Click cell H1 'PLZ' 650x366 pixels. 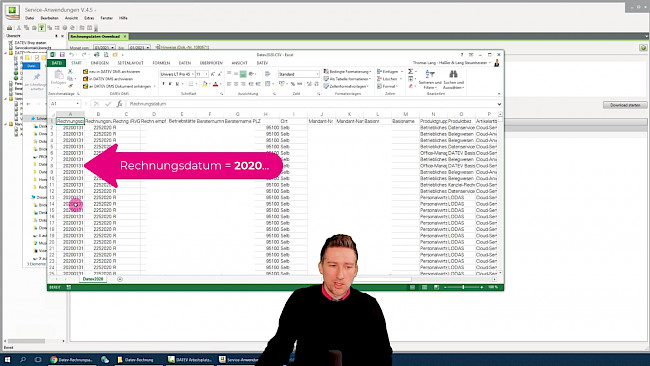[x=265, y=121]
